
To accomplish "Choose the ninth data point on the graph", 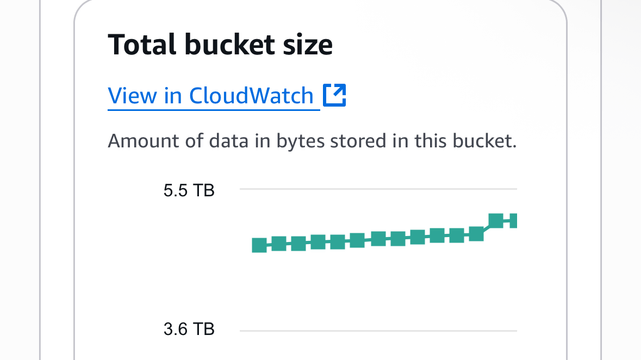I will tap(417, 237).
